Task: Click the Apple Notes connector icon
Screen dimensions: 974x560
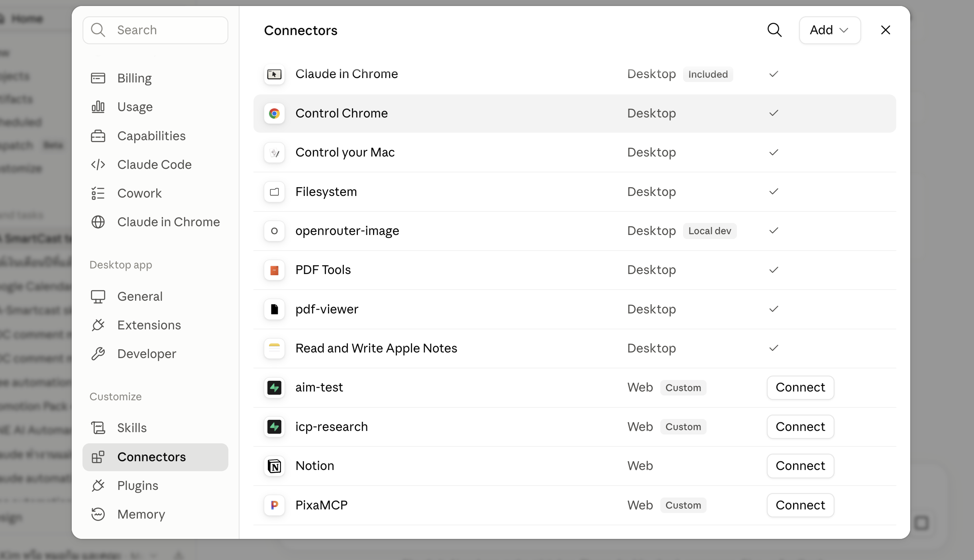Action: 274,349
